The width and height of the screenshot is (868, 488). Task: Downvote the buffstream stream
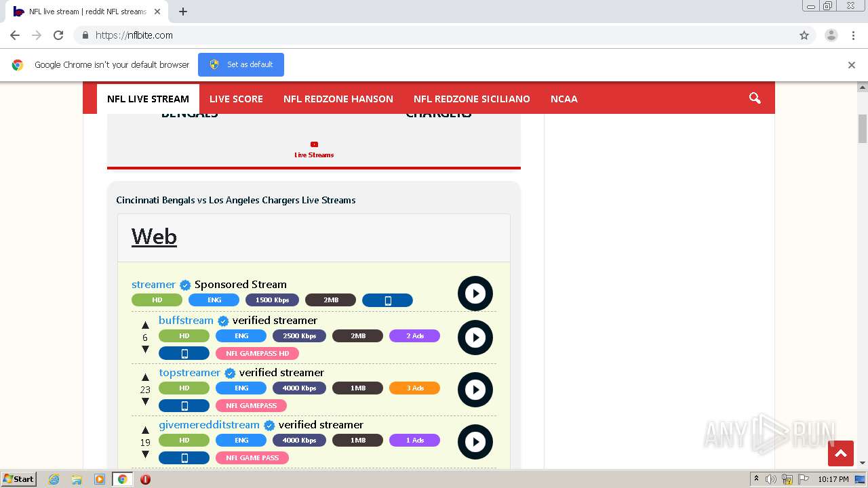145,350
